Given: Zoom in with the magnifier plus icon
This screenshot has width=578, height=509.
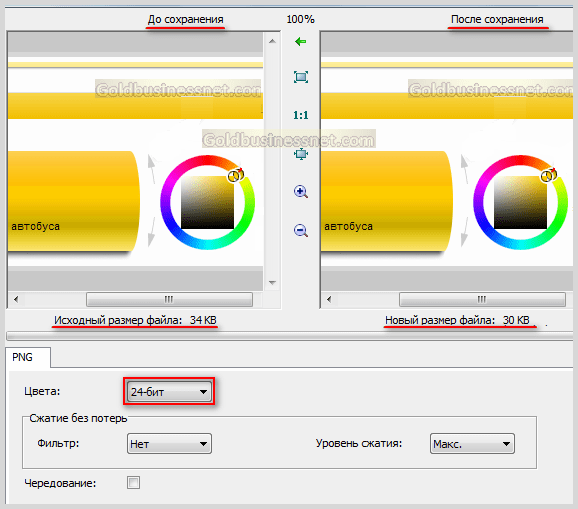Looking at the screenshot, I should click(x=301, y=192).
